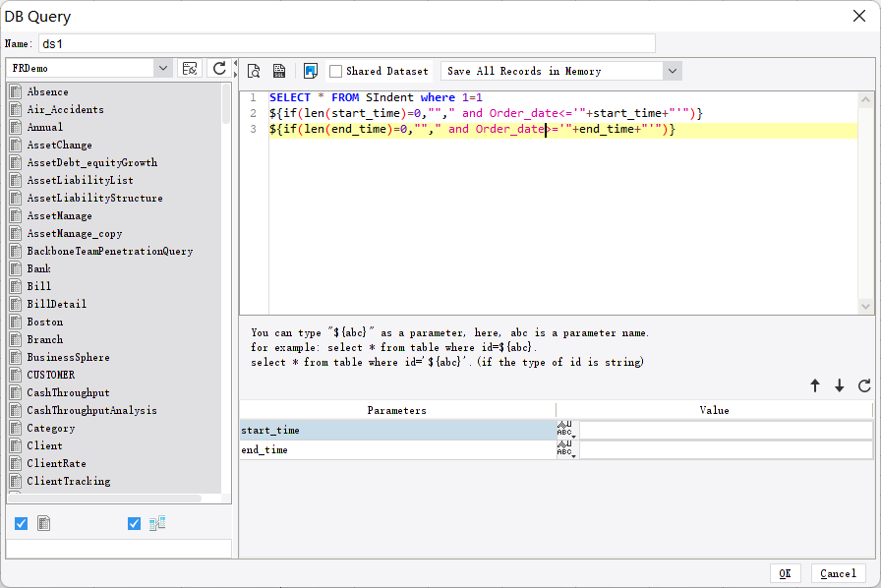Click the Name field containing ds1
Screen dimensions: 881x588
click(x=347, y=44)
